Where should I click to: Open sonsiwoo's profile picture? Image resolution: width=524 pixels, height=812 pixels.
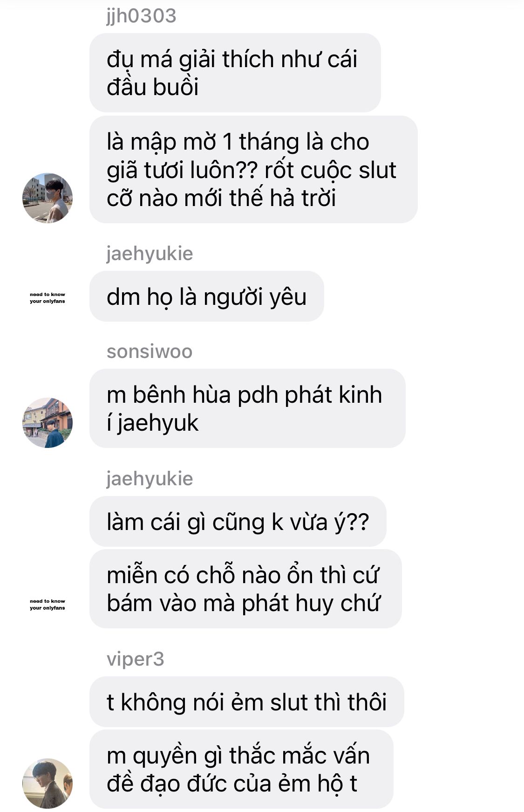pyautogui.click(x=48, y=423)
